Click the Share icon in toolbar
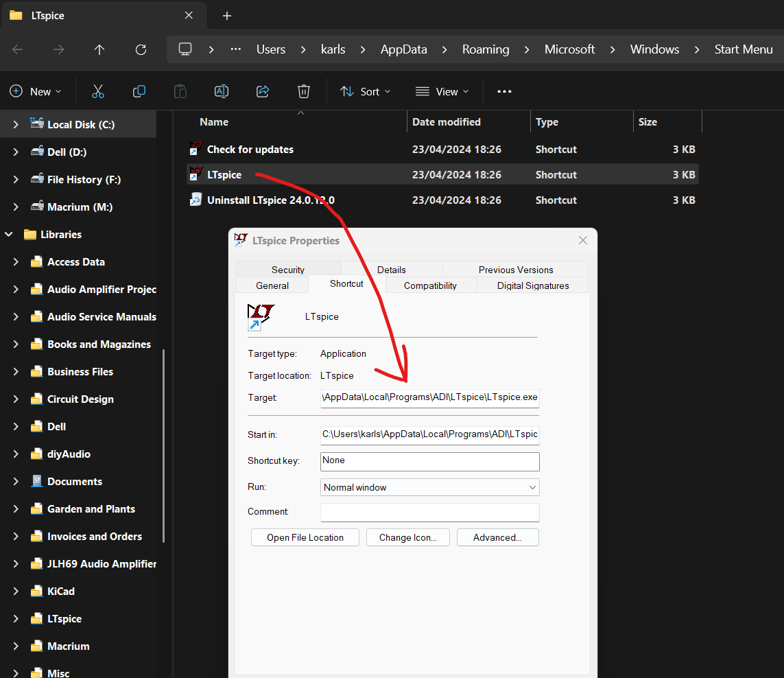 click(263, 91)
